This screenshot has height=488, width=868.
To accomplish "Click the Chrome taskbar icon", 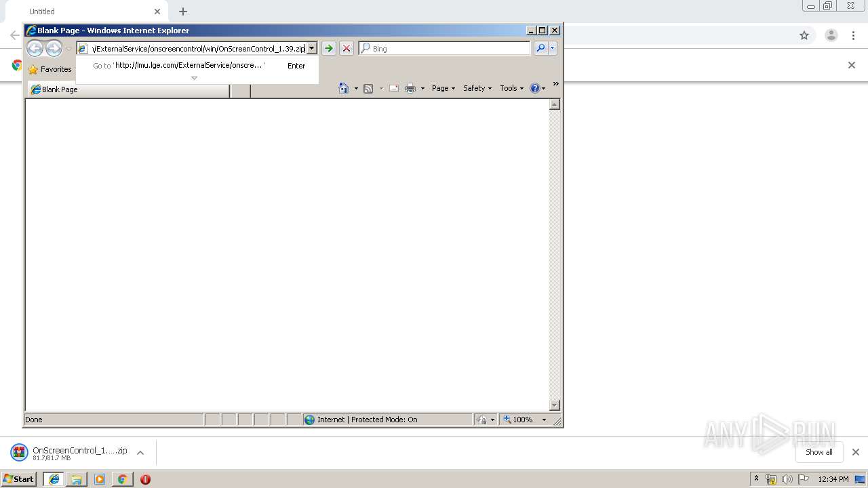I will coord(122,479).
